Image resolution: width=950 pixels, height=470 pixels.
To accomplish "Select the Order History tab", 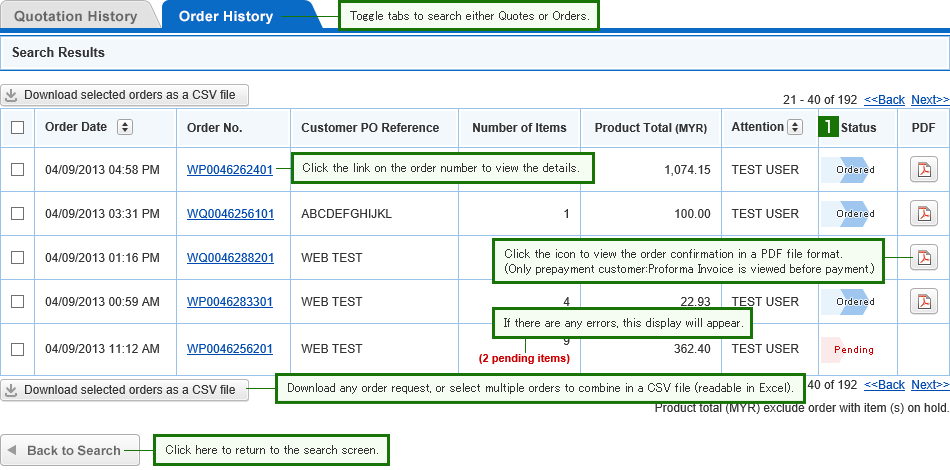I will [x=225, y=16].
